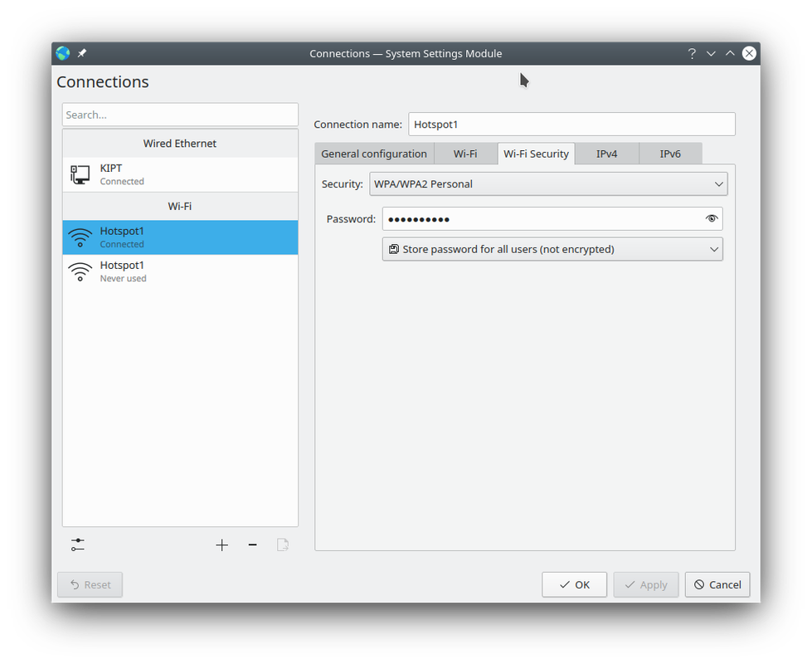The image size is (812, 664).
Task: Click the export connection icon
Action: [x=283, y=544]
